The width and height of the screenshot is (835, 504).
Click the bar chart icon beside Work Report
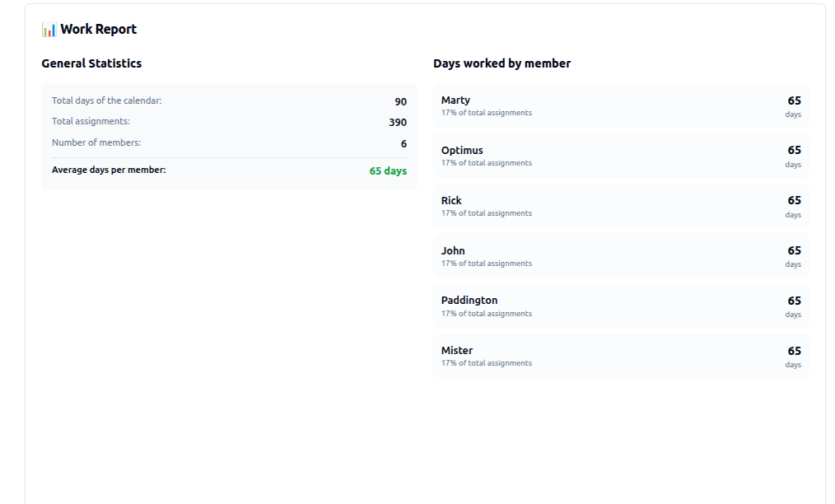(x=49, y=30)
